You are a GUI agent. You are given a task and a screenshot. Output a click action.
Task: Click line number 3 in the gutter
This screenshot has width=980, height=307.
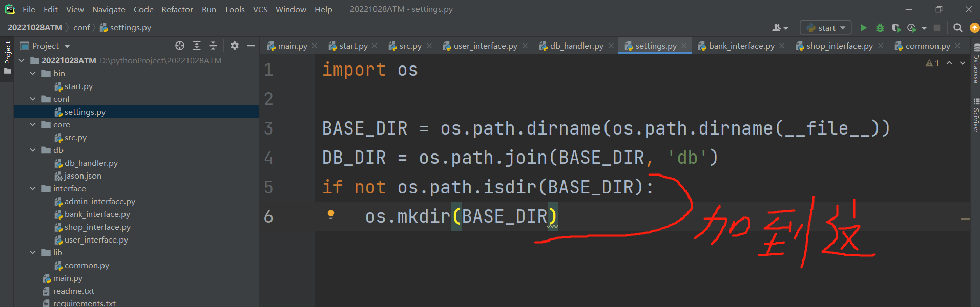pos(268,128)
